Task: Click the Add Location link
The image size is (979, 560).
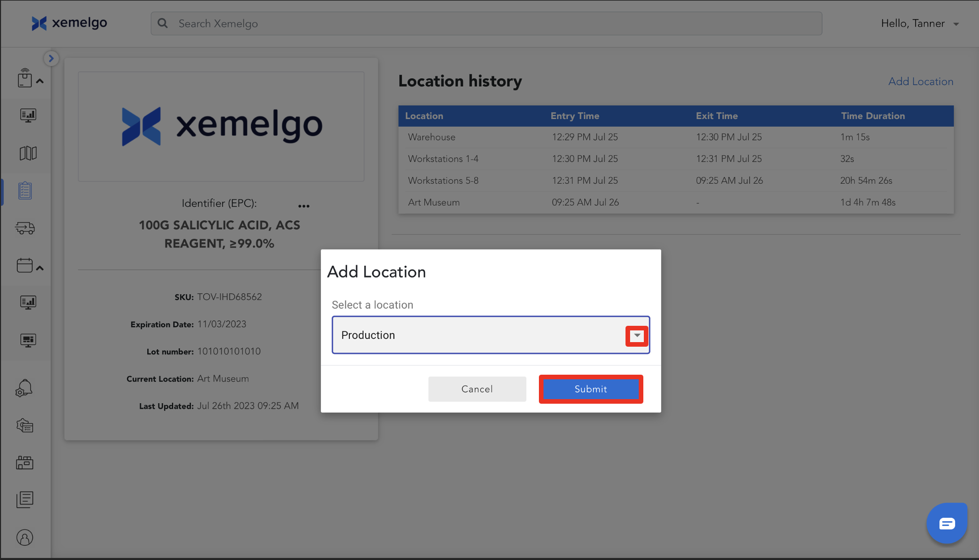Action: (920, 81)
